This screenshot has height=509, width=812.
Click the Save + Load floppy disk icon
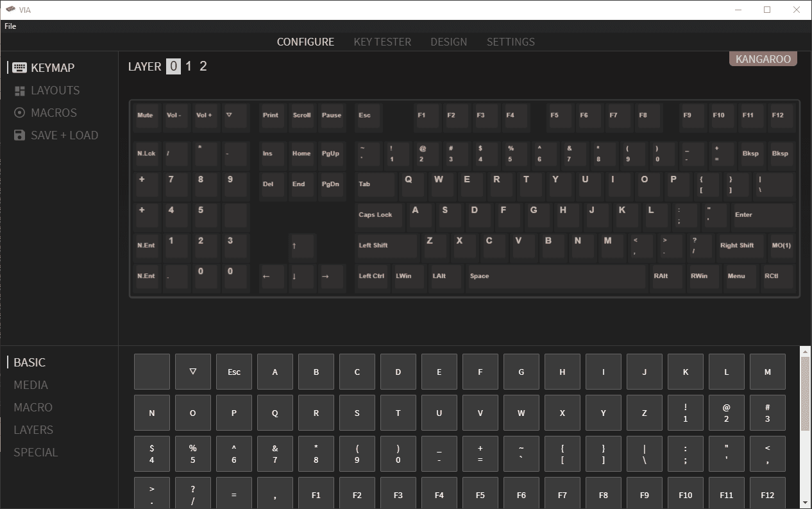(19, 135)
